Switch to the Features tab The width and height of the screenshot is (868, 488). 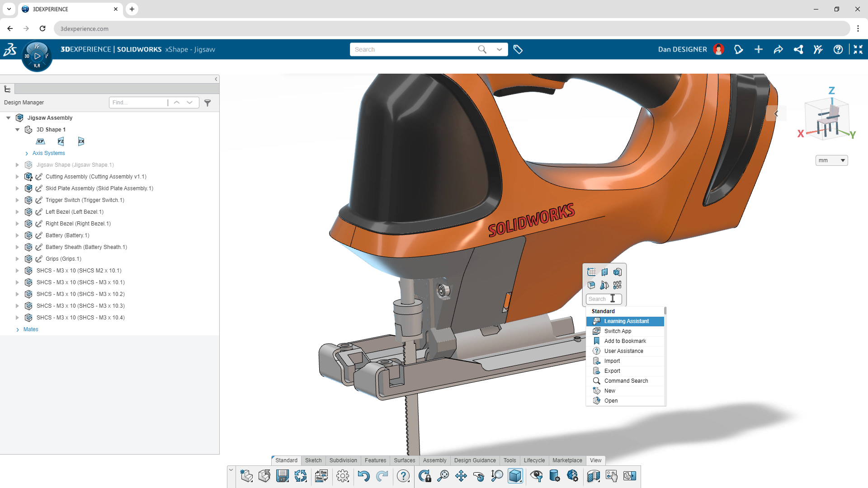(x=374, y=460)
